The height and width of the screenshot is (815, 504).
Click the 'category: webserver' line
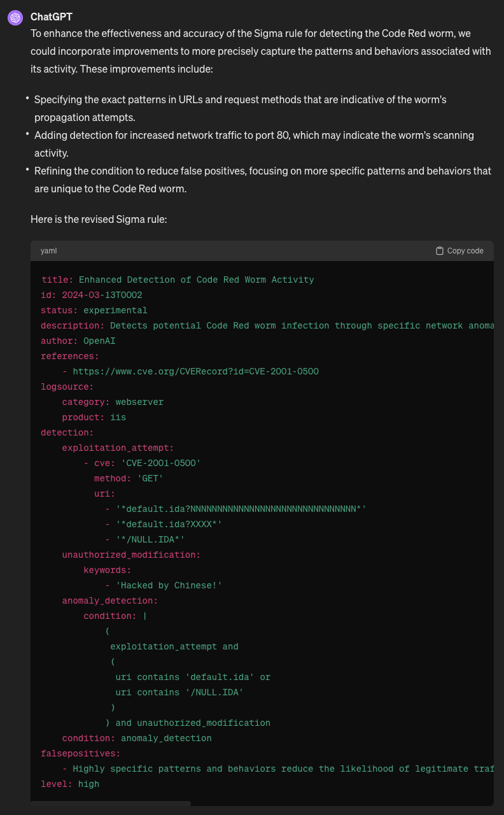pyautogui.click(x=113, y=402)
